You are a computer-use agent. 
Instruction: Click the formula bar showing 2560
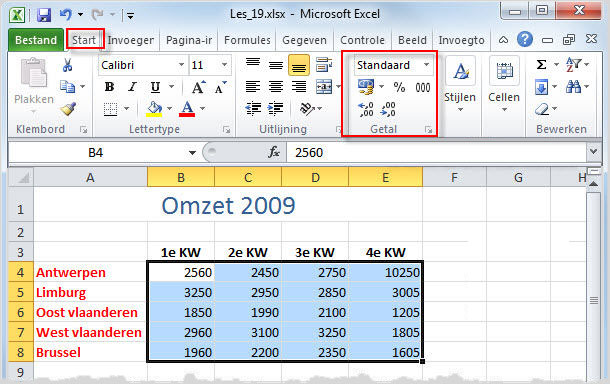point(436,153)
